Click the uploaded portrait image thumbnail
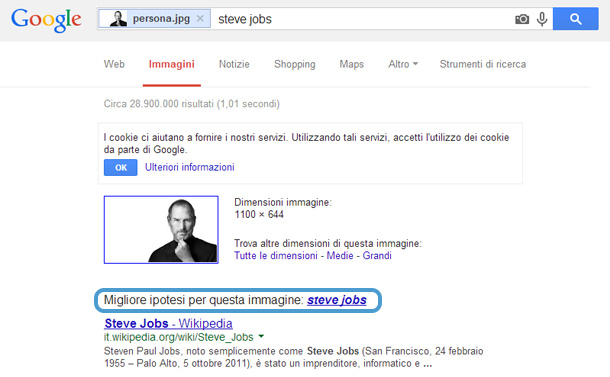 point(161,230)
